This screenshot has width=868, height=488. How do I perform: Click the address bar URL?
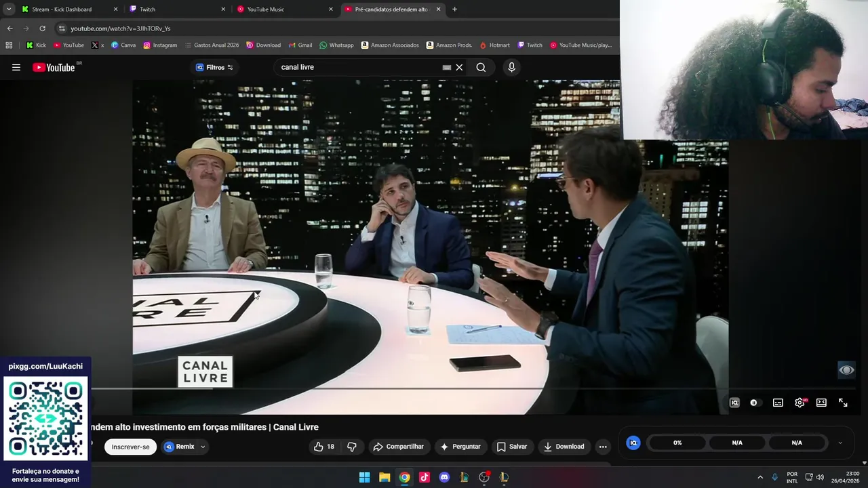[x=121, y=28]
